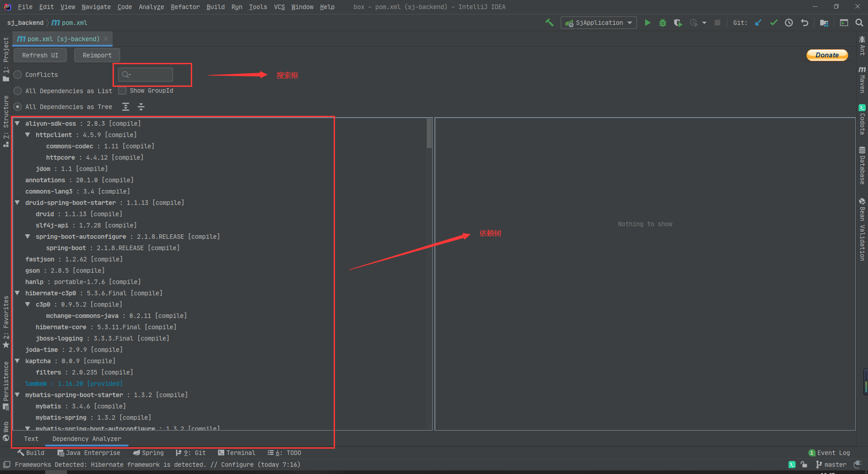Viewport: 868px width, 474px height.
Task: Click the Build project hammer icon
Action: pyautogui.click(x=549, y=23)
